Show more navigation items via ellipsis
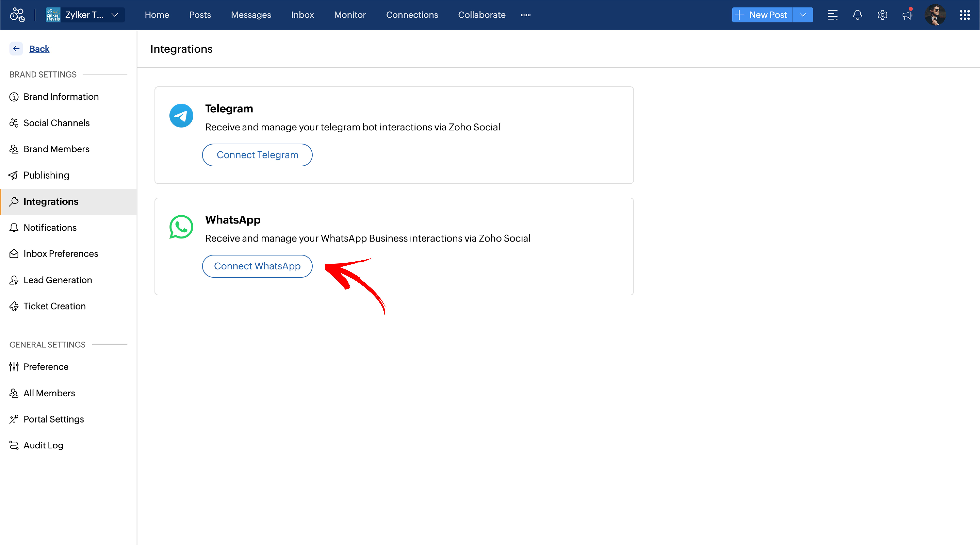 [x=526, y=15]
